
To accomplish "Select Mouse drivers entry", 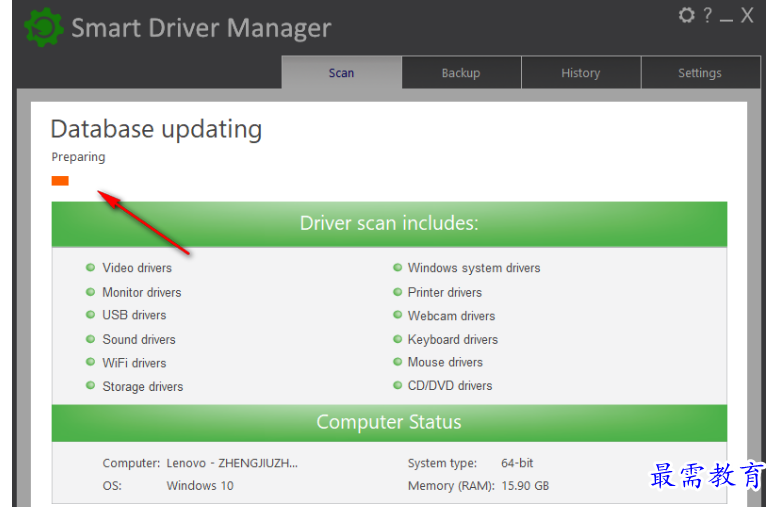I will click(x=446, y=362).
